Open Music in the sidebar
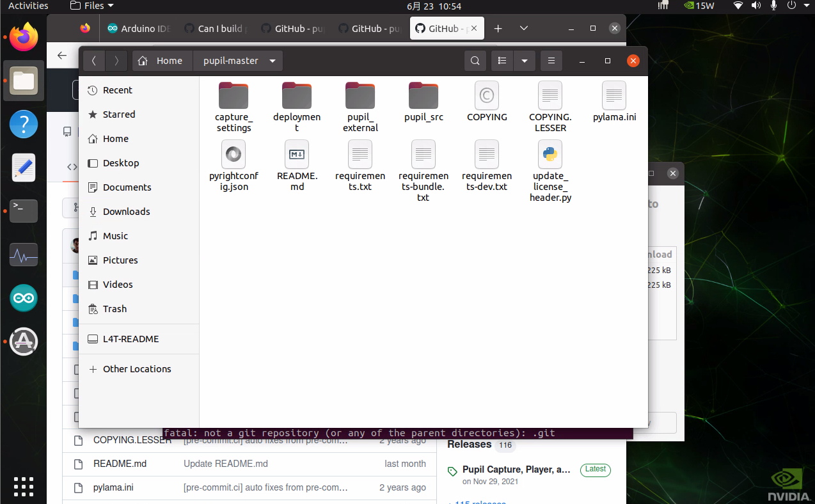Screen dimensions: 815x504 point(139,236)
